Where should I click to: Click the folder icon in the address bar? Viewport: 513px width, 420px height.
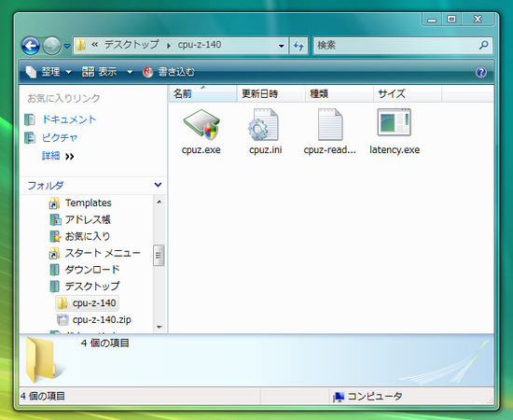coord(80,45)
